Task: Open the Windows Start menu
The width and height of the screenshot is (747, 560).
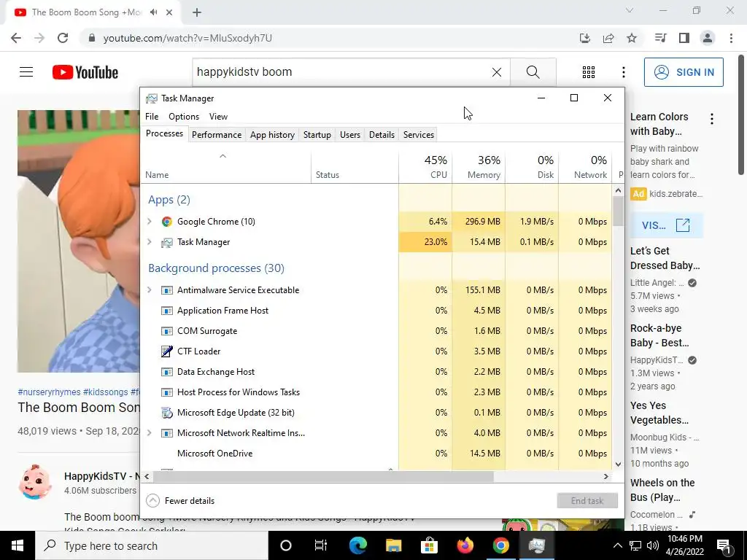Action: coord(18,545)
